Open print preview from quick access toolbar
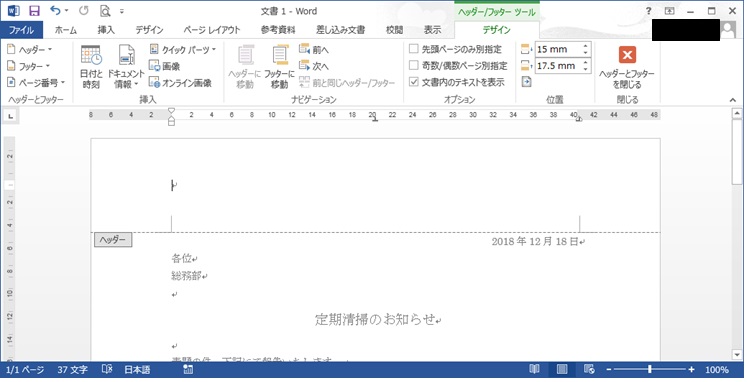 point(105,11)
